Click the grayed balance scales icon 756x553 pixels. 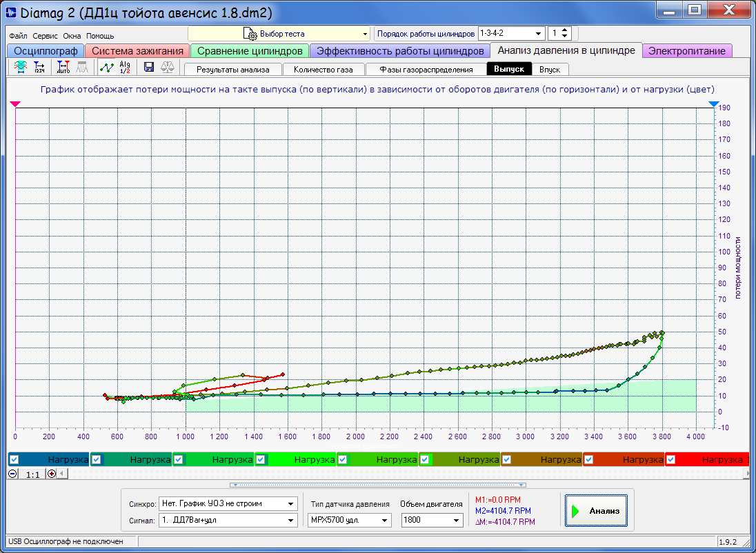(x=168, y=67)
